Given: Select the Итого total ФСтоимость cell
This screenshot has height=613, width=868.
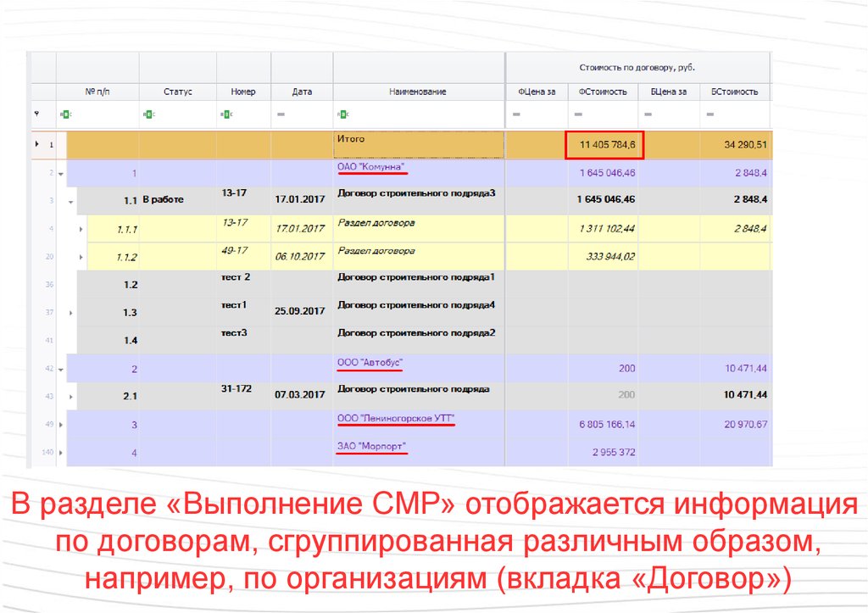Looking at the screenshot, I should pyautogui.click(x=606, y=145).
